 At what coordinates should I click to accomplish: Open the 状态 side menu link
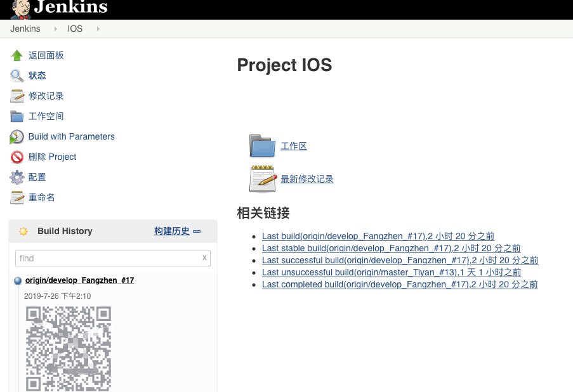[37, 75]
